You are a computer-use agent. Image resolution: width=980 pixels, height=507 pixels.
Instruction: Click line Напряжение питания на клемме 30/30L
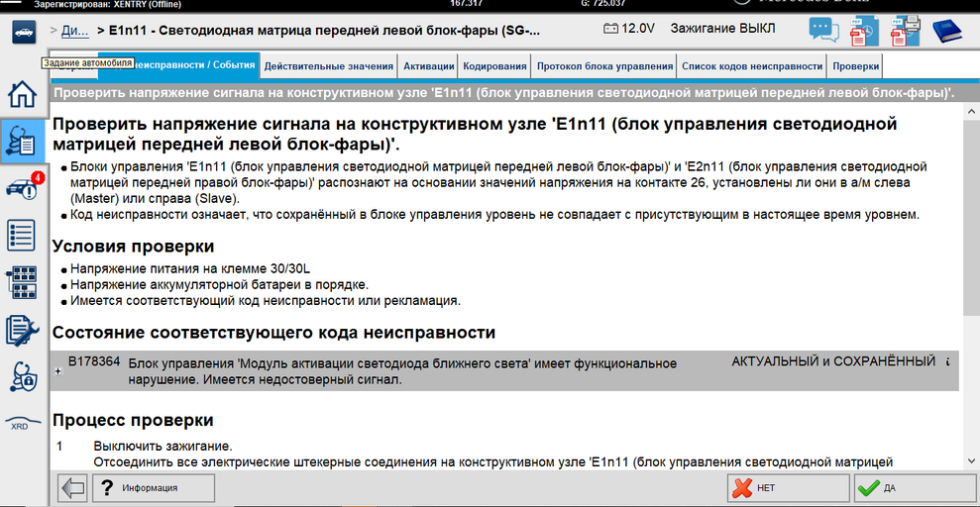tap(190, 269)
